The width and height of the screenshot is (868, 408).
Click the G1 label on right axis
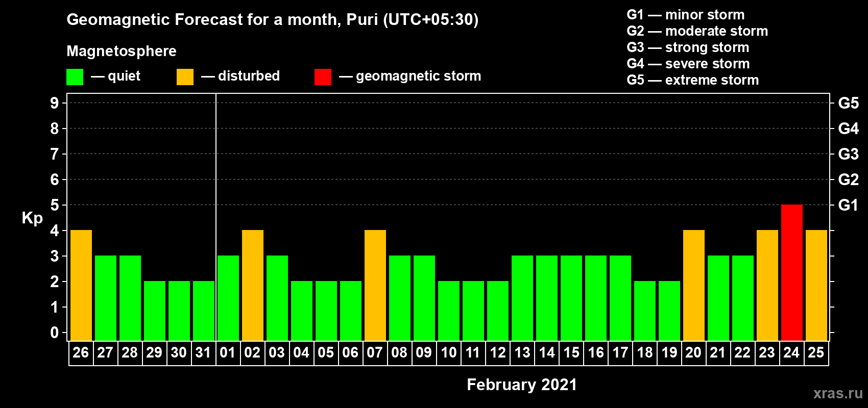tap(848, 205)
